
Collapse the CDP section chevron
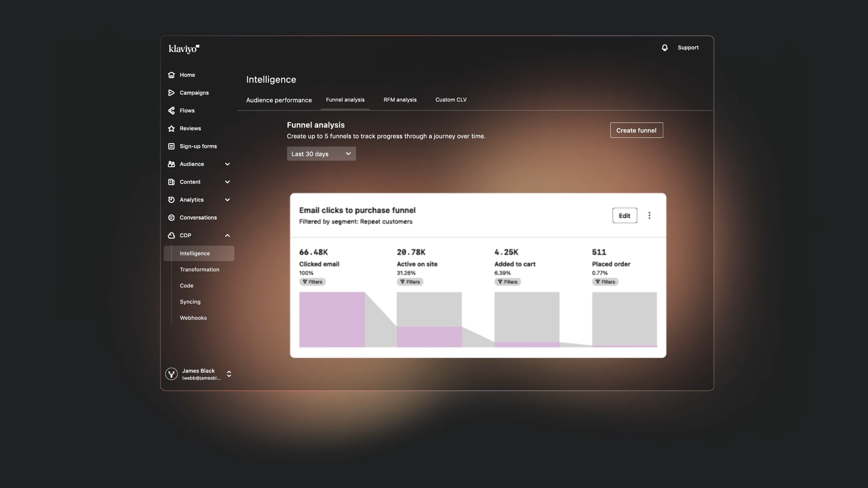point(227,235)
